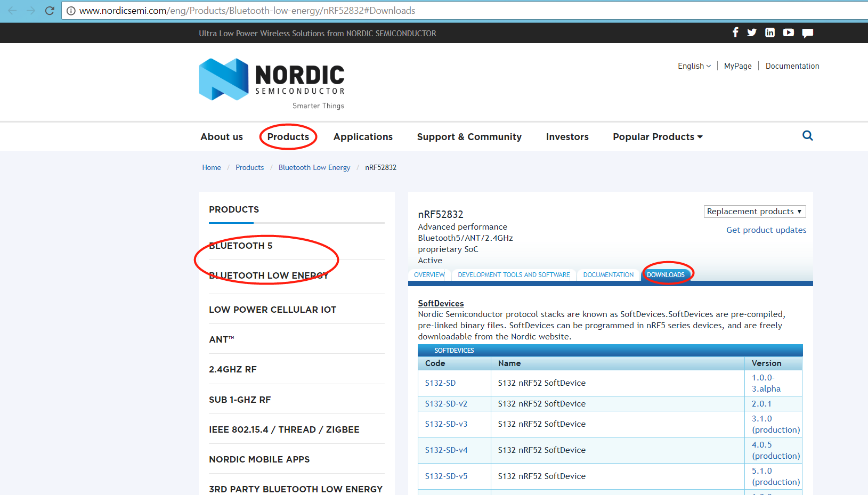Open the Investors menu item
This screenshot has width=868, height=495.
(567, 137)
